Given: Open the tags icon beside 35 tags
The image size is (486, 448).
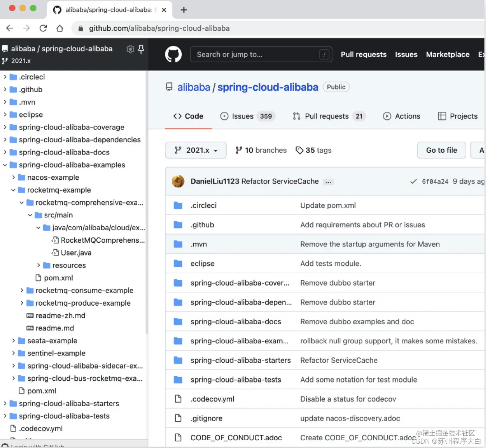Looking at the screenshot, I should click(x=299, y=150).
